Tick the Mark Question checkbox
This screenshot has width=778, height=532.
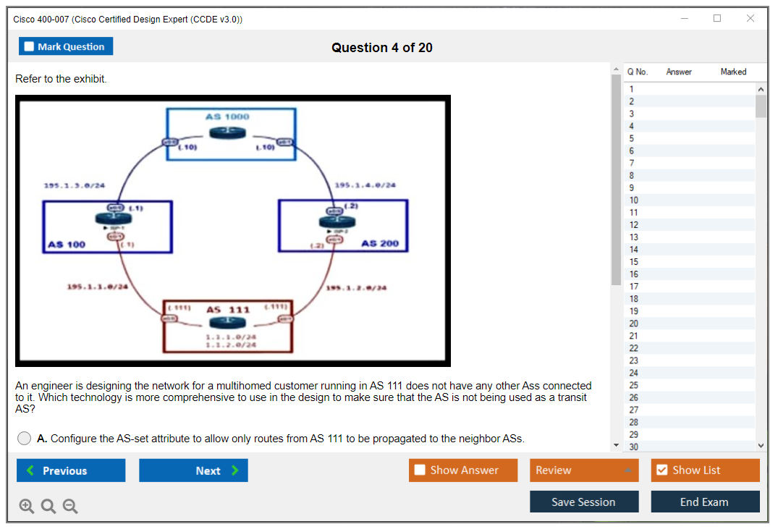click(x=30, y=47)
